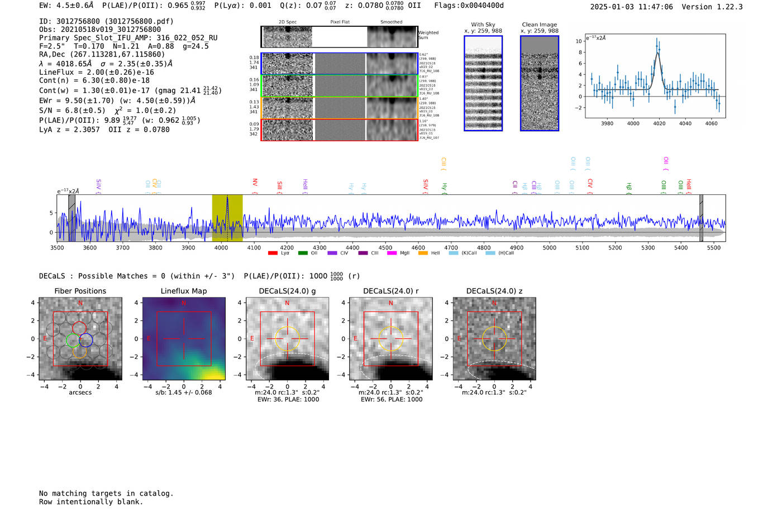Click the Primary Spec_Slot_IFU_AMP line

pyautogui.click(x=128, y=38)
